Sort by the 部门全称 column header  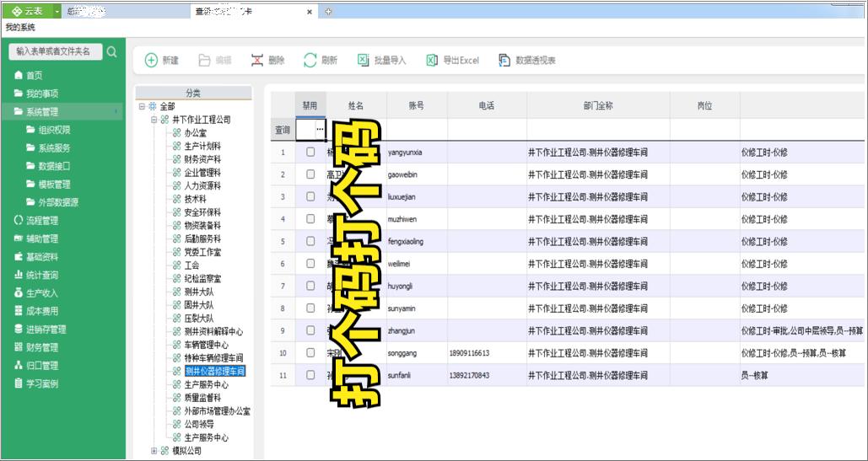point(598,105)
